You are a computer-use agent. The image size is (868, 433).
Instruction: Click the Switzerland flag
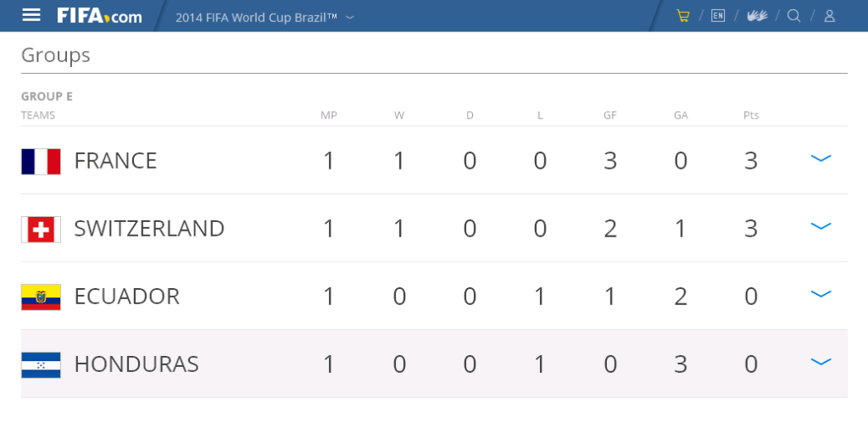(x=41, y=230)
